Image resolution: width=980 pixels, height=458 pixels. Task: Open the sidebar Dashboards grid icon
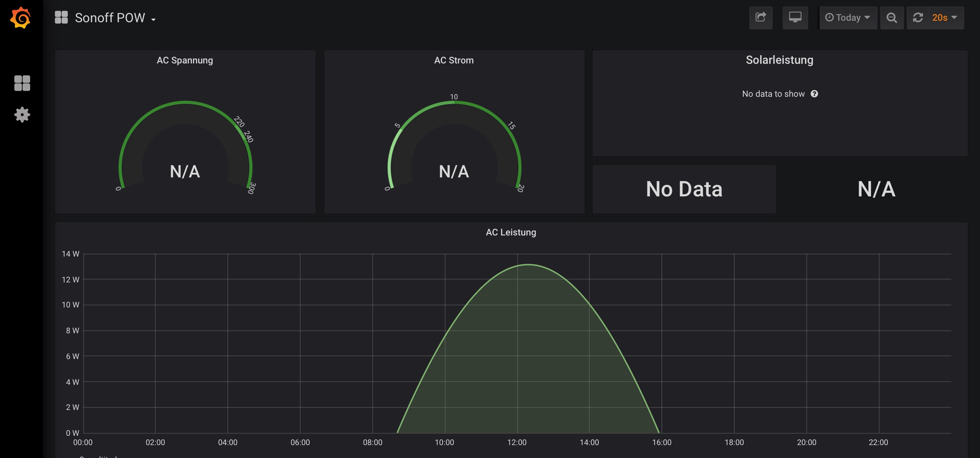click(x=22, y=83)
